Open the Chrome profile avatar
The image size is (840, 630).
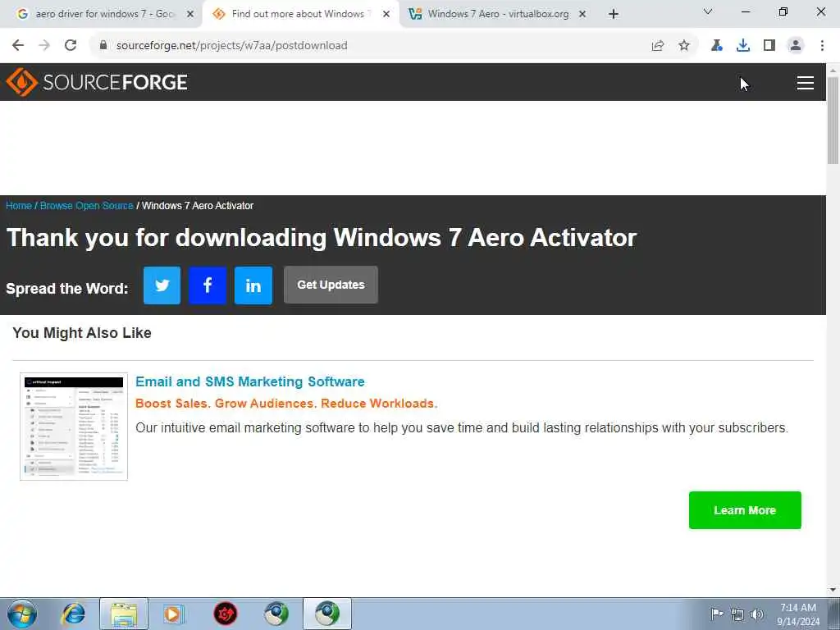click(x=796, y=46)
